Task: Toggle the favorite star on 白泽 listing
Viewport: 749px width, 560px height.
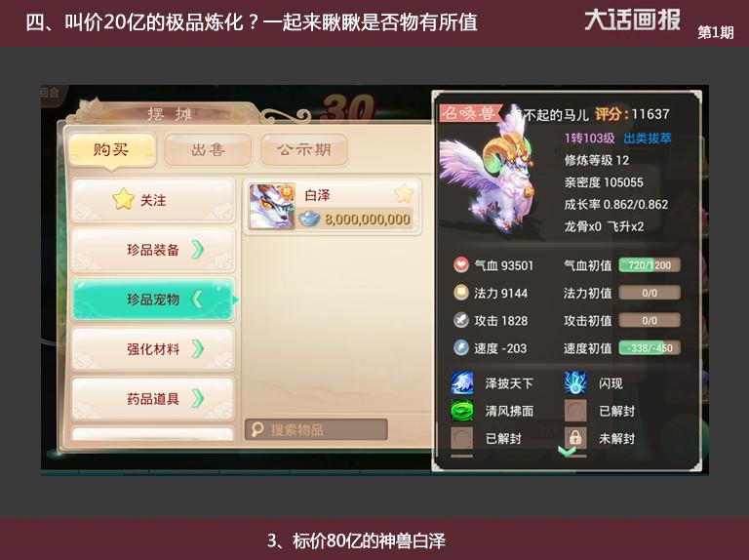Action: 404,193
